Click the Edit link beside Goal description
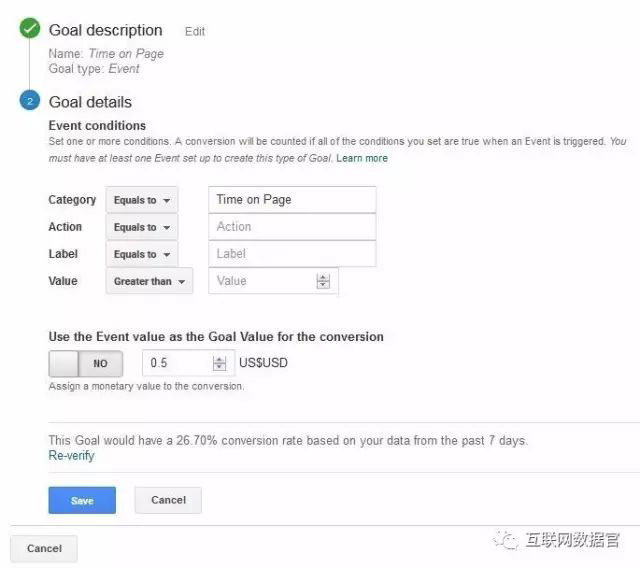This screenshot has width=640, height=568. click(x=195, y=31)
